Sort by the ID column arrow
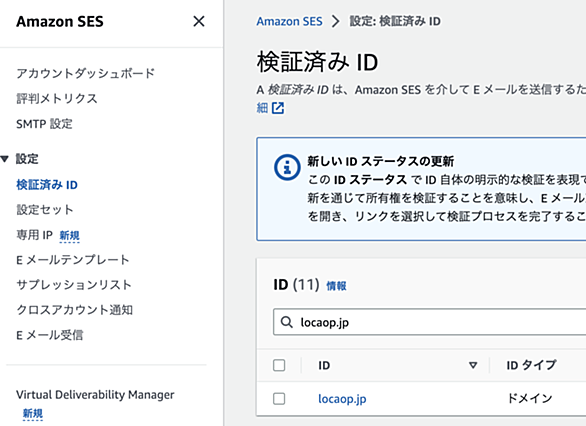The width and height of the screenshot is (586, 426). 473,365
